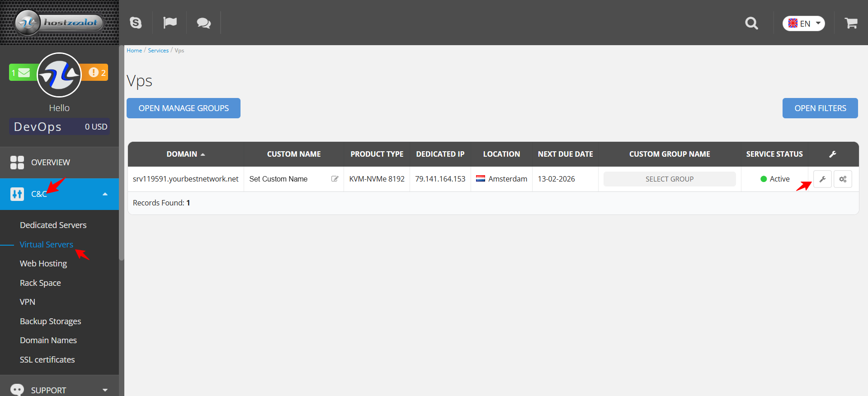Click Open Manage Groups button

point(184,108)
